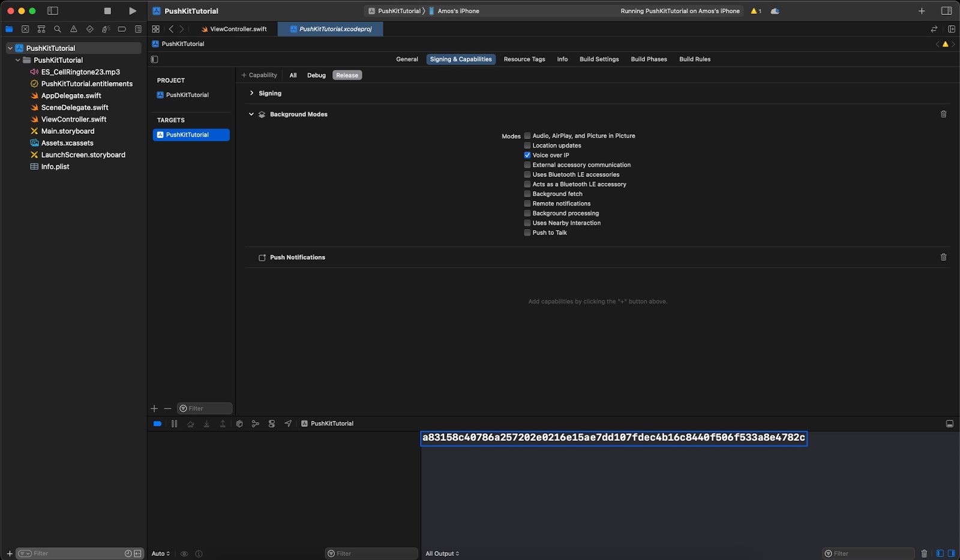
Task: Open the Find navigator magnifier icon
Action: point(58,29)
